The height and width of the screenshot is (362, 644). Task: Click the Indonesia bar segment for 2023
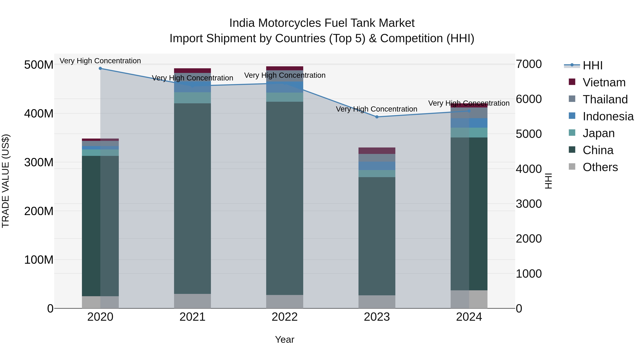click(377, 166)
